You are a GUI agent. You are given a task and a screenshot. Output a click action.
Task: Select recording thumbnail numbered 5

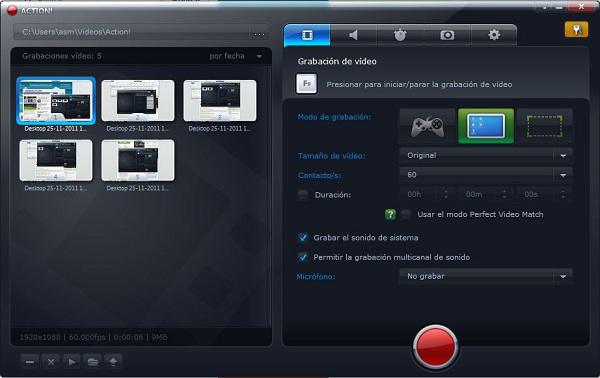tap(138, 160)
